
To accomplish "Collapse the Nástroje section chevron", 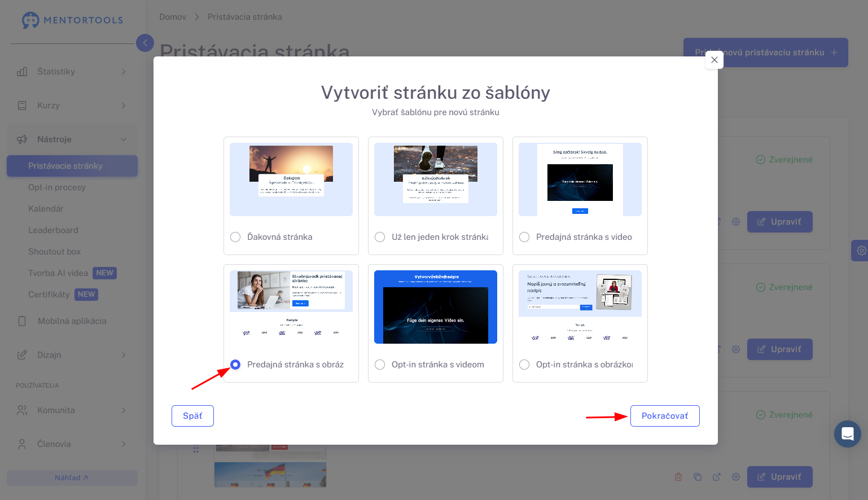I will [124, 139].
